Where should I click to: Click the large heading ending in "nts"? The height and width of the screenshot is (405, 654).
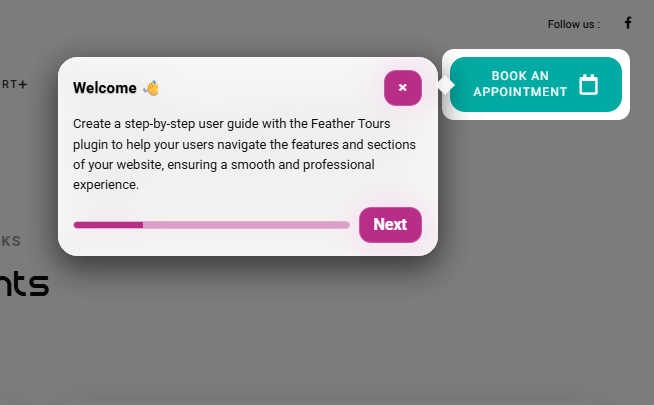pos(24,284)
